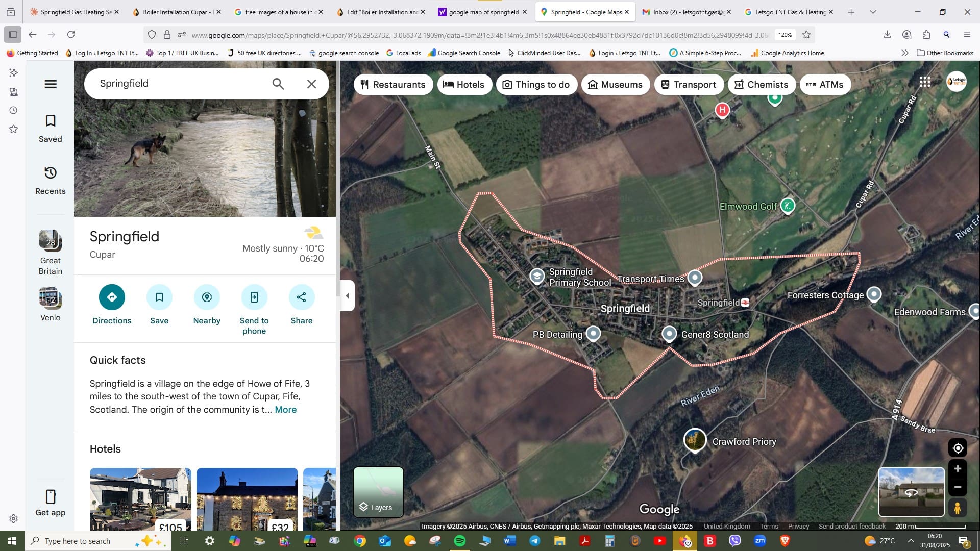The height and width of the screenshot is (551, 980).
Task: Select the Transport chip
Action: pos(689,85)
